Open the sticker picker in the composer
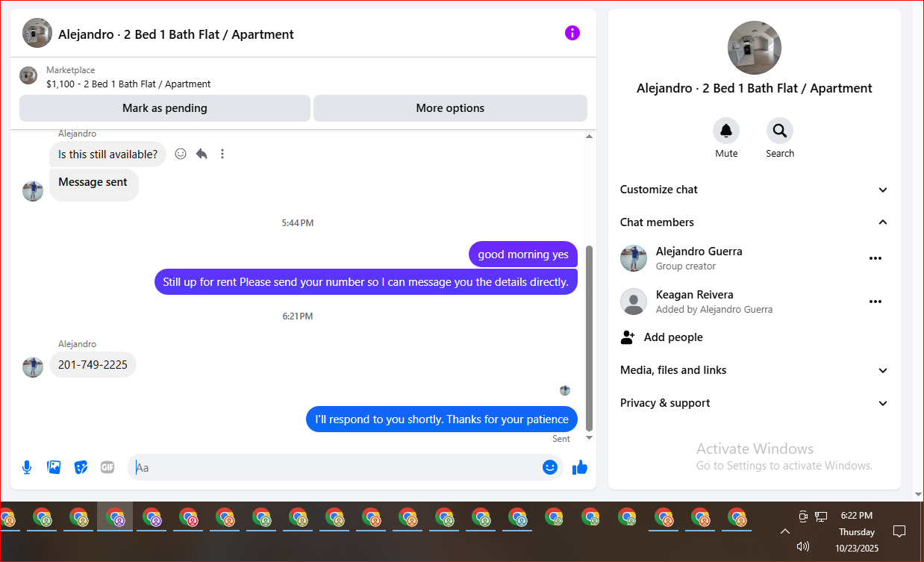Screen dimensions: 924x562 (81, 467)
